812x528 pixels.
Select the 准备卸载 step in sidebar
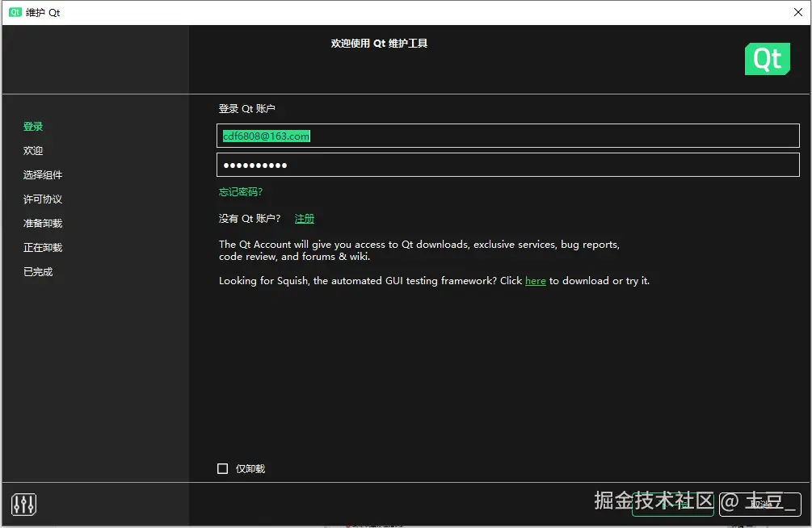43,223
